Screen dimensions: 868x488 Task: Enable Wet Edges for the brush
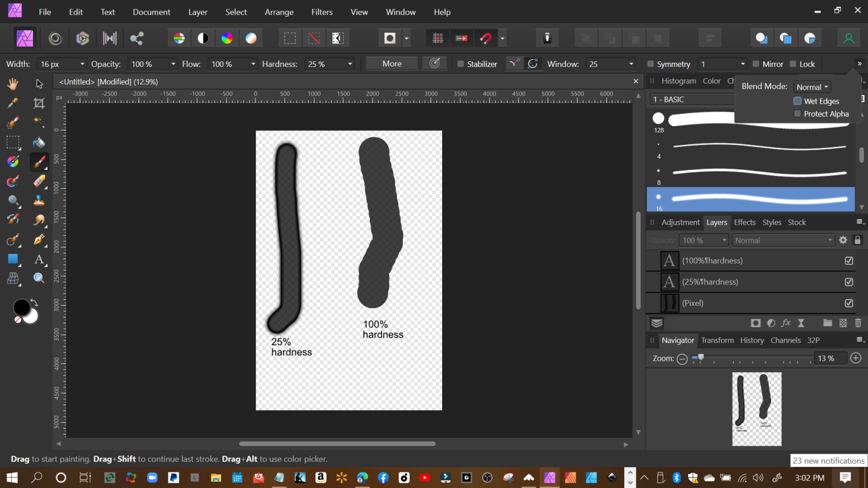point(797,101)
